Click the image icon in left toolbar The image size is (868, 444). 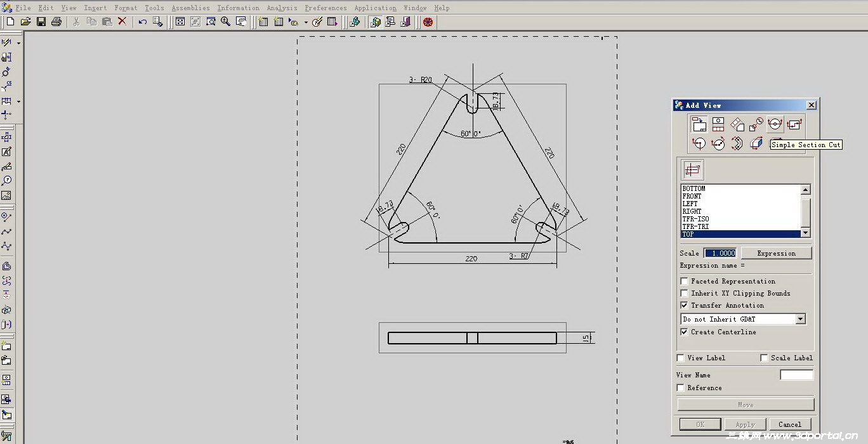(6, 195)
